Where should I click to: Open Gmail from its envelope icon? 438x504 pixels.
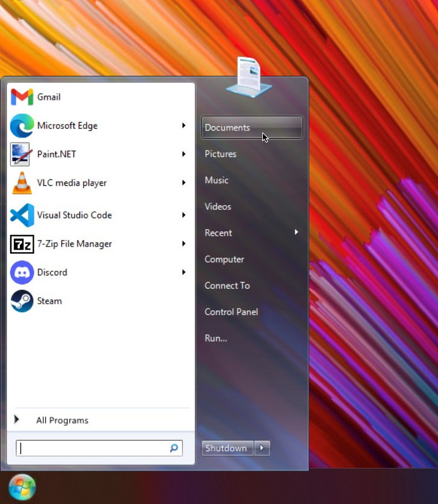[x=22, y=97]
